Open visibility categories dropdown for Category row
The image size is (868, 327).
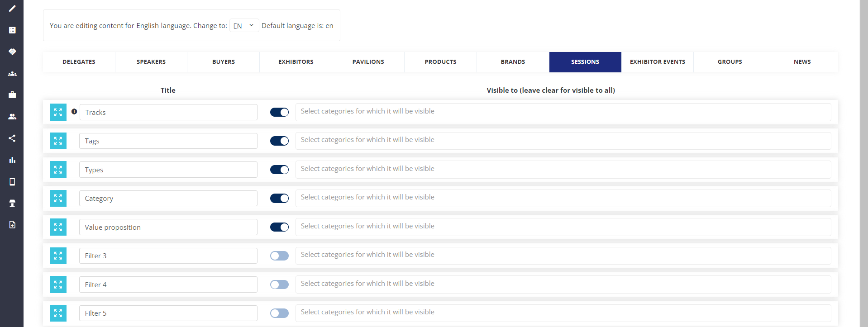[563, 198]
